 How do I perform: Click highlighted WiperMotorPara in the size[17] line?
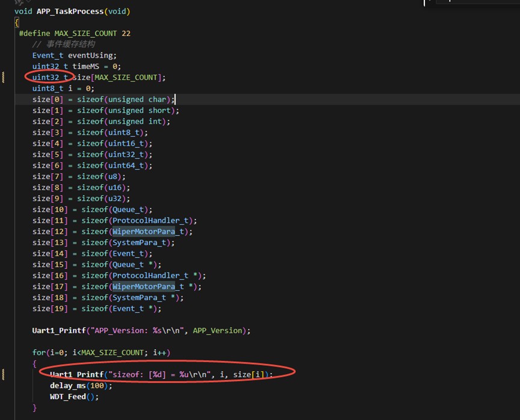(x=144, y=287)
